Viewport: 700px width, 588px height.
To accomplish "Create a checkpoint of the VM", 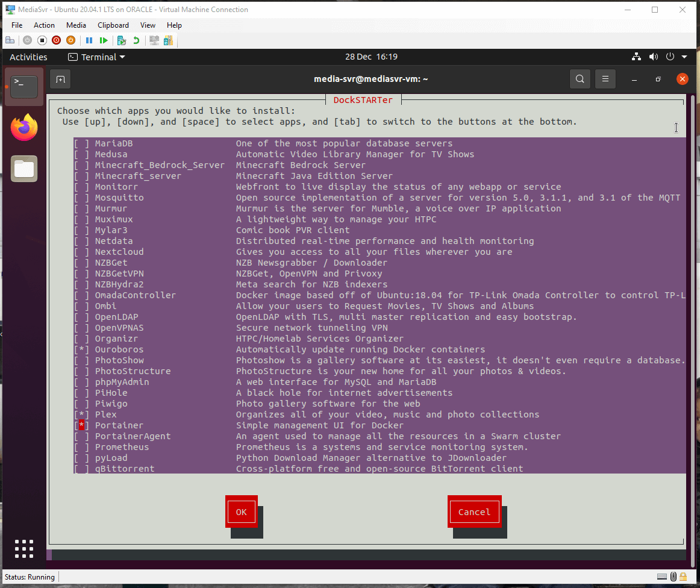I will [x=122, y=40].
